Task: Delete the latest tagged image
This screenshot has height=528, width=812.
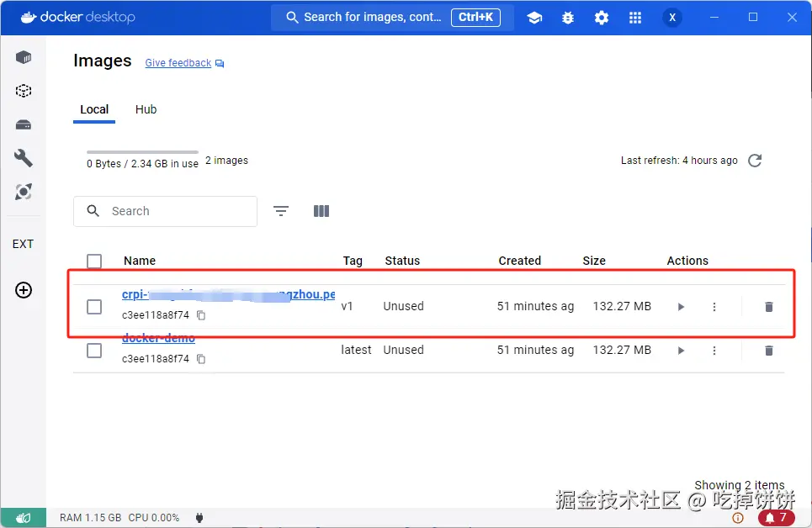Action: click(x=769, y=351)
